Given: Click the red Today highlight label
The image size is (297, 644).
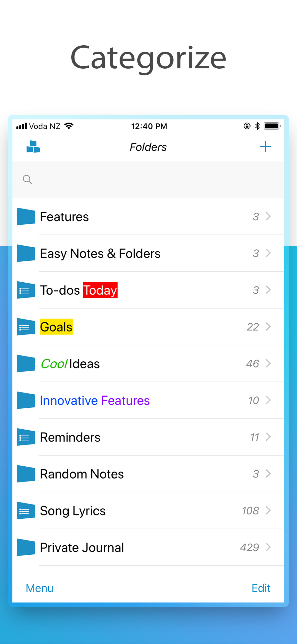Looking at the screenshot, I should pos(100,290).
